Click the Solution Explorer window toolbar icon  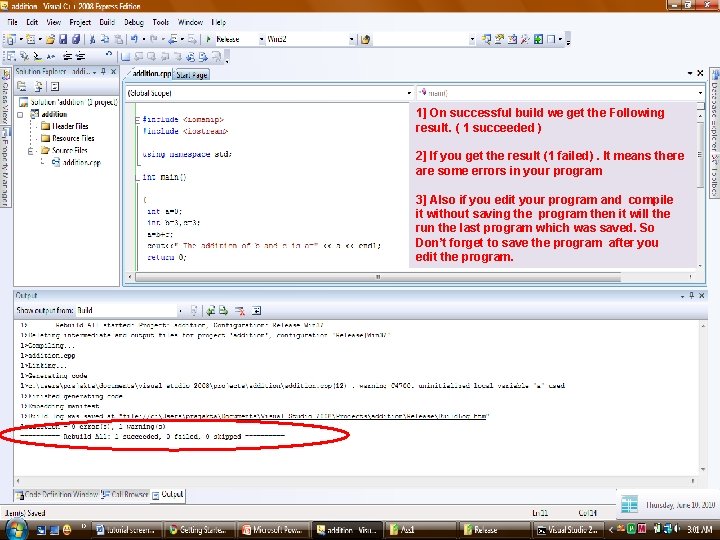(x=486, y=39)
